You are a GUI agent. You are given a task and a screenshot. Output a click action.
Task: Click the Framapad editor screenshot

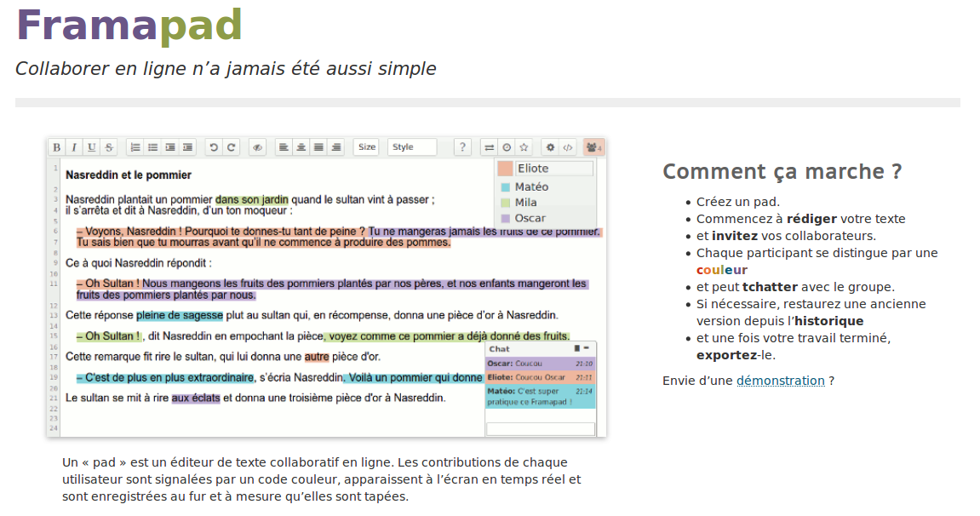(x=326, y=287)
